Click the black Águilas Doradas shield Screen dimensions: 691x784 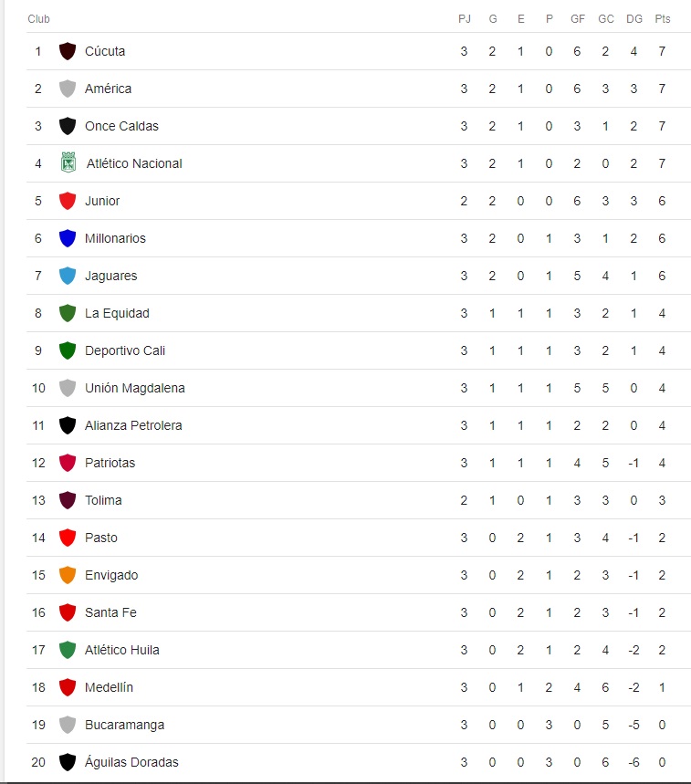click(x=67, y=762)
